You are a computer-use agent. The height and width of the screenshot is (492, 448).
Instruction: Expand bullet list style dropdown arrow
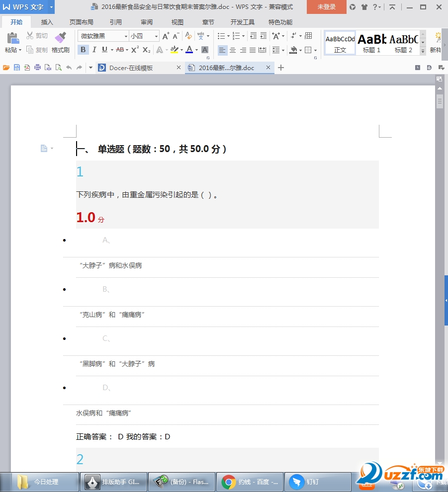point(228,36)
